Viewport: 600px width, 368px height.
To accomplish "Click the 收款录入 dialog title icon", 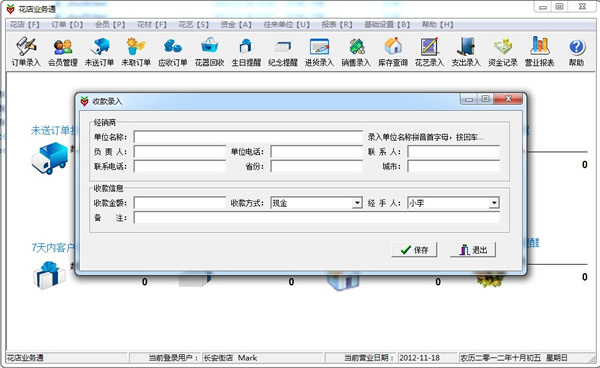I will pos(85,101).
